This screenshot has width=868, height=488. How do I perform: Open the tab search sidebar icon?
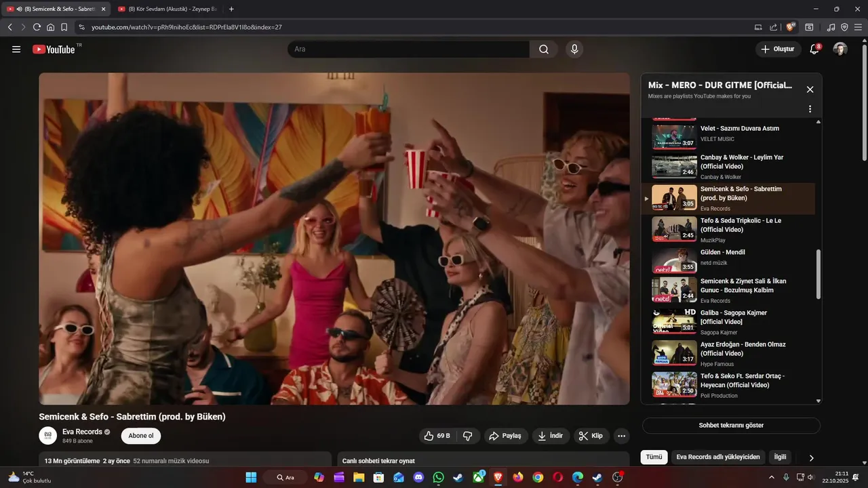[x=809, y=27]
